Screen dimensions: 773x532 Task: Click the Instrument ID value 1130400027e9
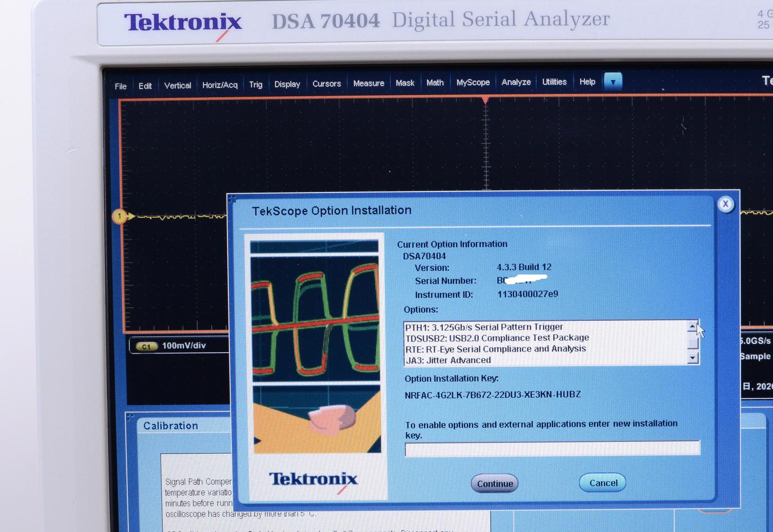pos(528,294)
